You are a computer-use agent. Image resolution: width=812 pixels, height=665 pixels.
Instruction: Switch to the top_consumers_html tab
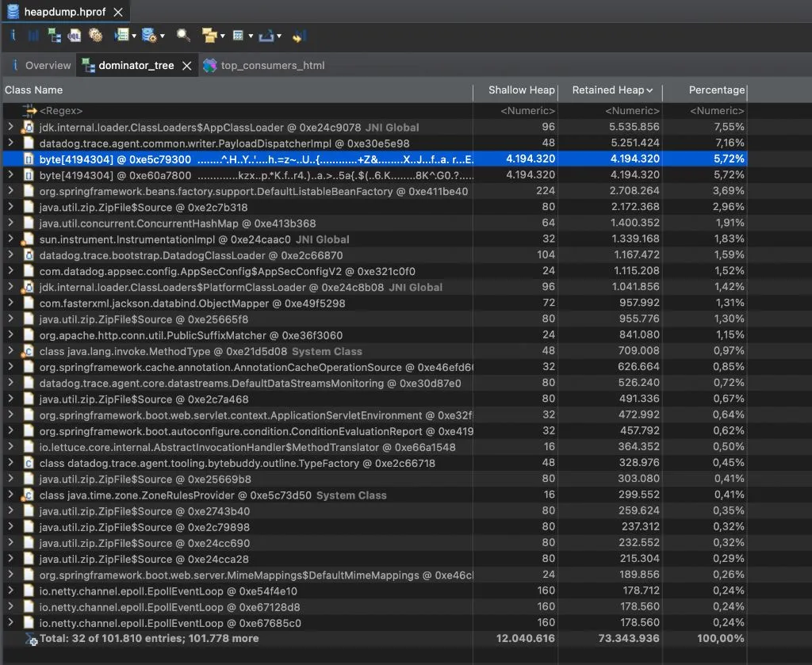tap(272, 66)
